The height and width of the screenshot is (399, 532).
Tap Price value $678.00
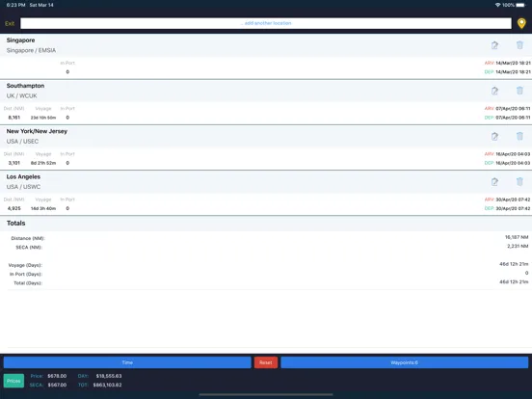click(57, 376)
